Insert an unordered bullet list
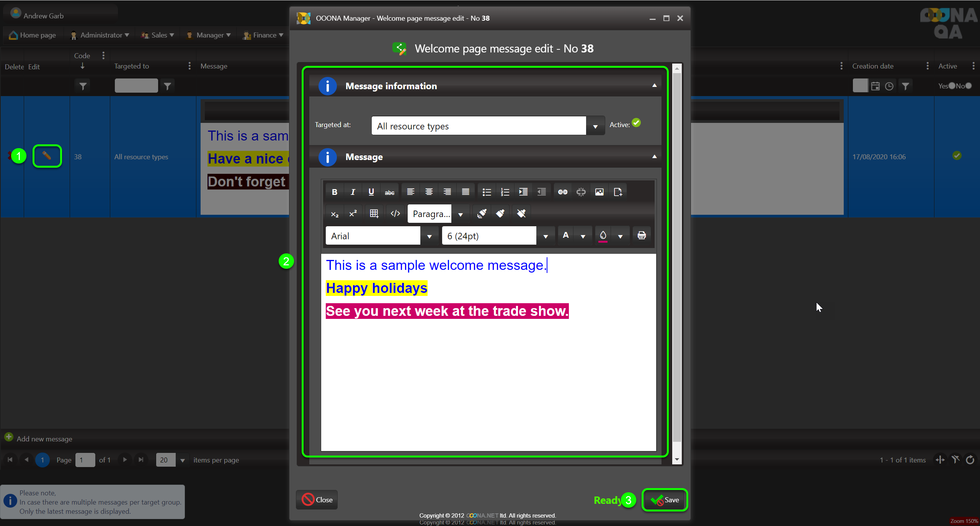The width and height of the screenshot is (980, 526). click(x=487, y=192)
